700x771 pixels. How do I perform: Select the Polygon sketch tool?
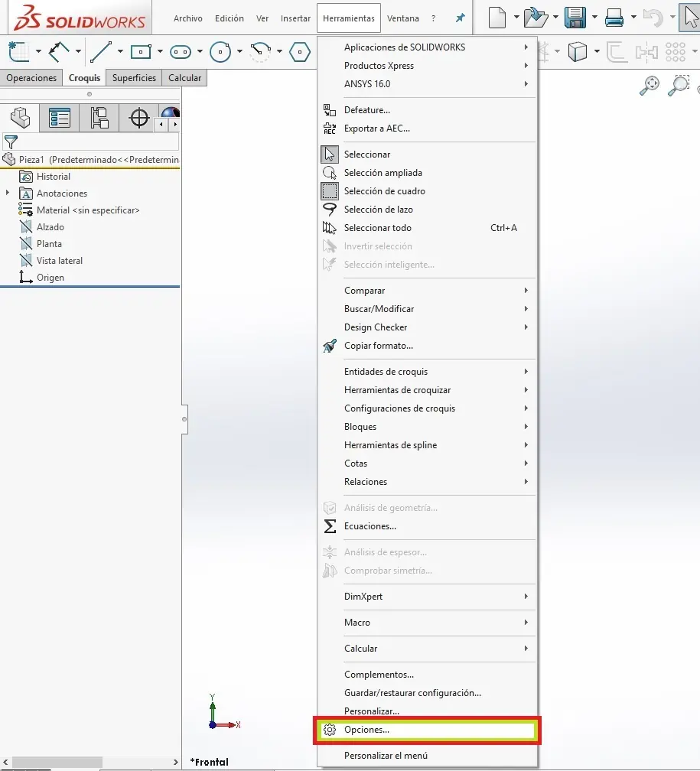pos(298,52)
